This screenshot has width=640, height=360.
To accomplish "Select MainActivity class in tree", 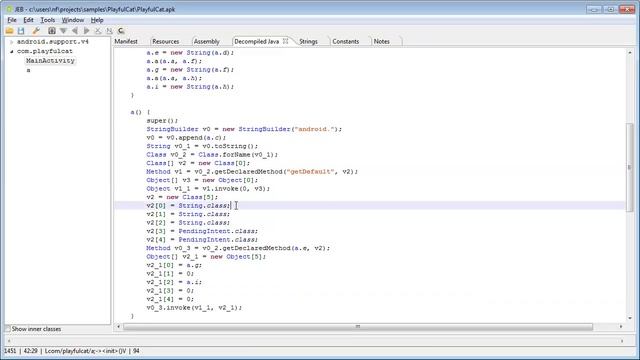I will [50, 60].
